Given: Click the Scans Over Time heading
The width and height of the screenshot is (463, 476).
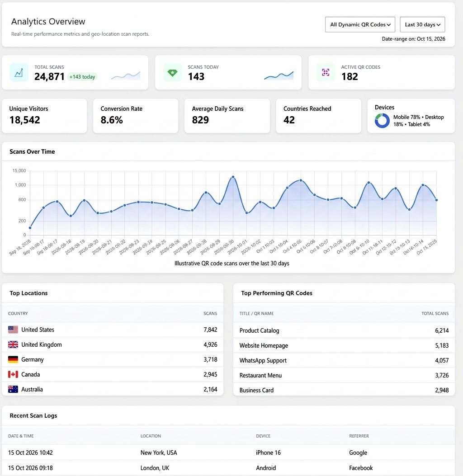Looking at the screenshot, I should tap(32, 151).
